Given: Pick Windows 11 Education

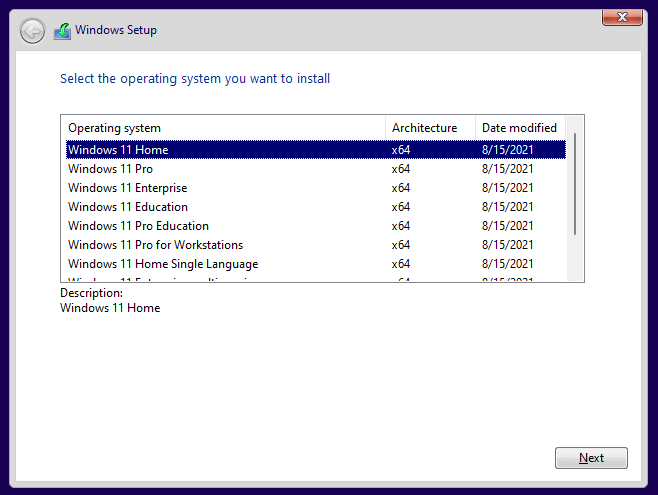Looking at the screenshot, I should pos(316,207).
